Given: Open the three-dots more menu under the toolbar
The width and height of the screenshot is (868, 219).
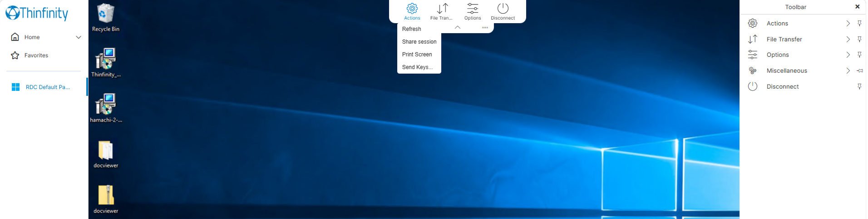Looking at the screenshot, I should coord(485,27).
